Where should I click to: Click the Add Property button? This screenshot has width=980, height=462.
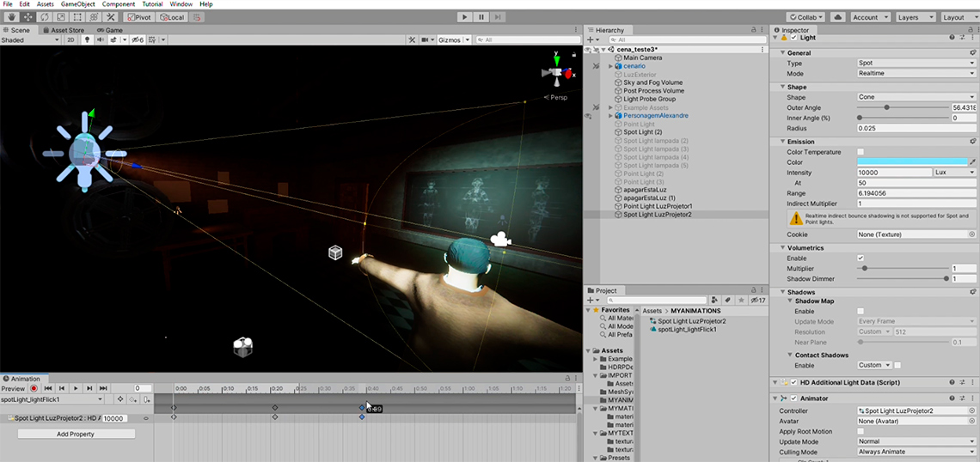coord(76,435)
